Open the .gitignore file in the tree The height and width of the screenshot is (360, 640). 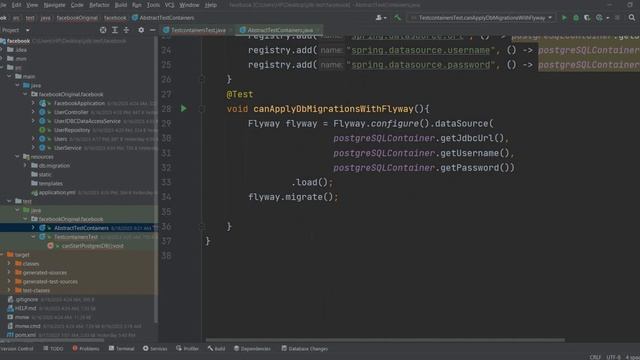[x=27, y=299]
